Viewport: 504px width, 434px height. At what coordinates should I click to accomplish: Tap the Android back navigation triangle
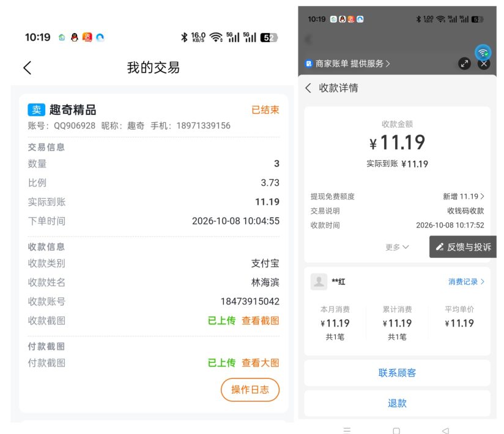(x=445, y=430)
